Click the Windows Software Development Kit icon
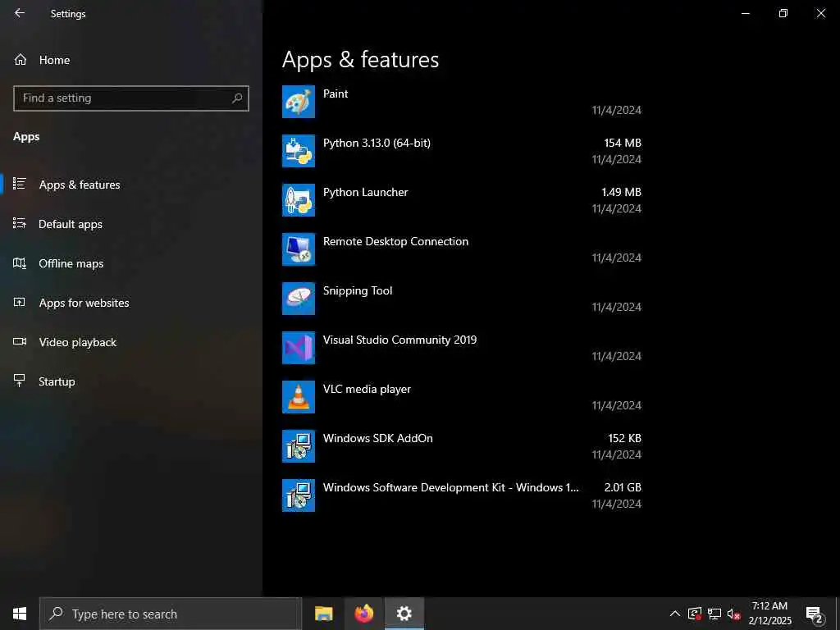 (299, 496)
